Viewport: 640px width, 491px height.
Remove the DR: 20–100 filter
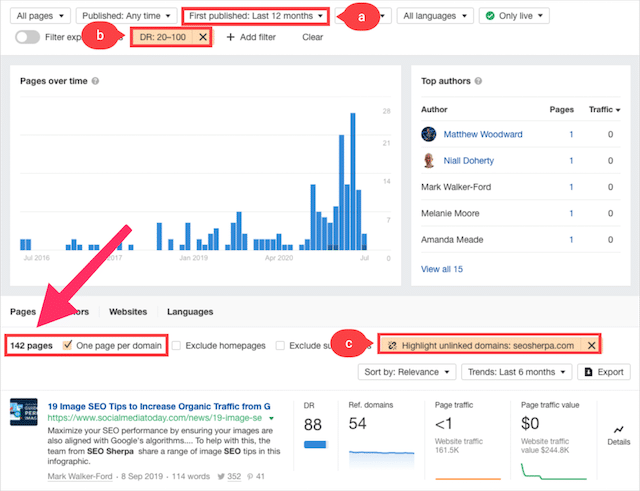(203, 37)
